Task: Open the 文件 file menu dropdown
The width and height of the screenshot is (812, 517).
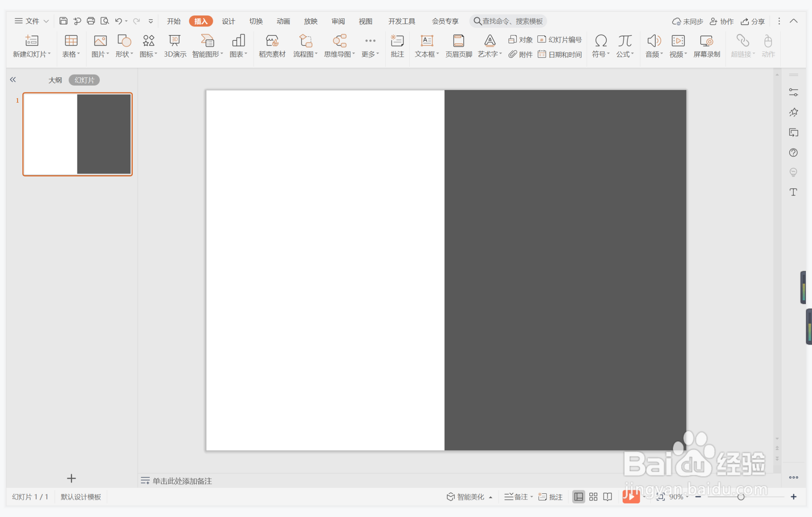Action: pyautogui.click(x=32, y=21)
